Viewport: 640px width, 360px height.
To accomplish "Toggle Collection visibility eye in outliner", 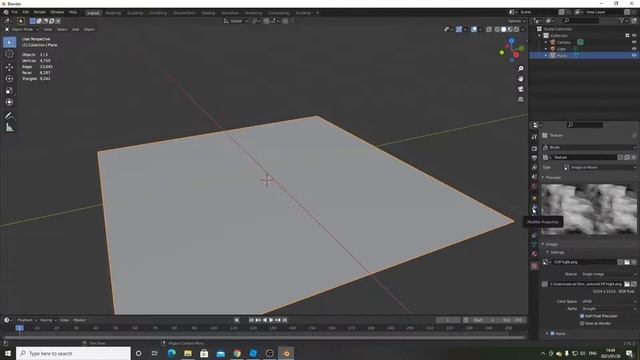I will [634, 36].
